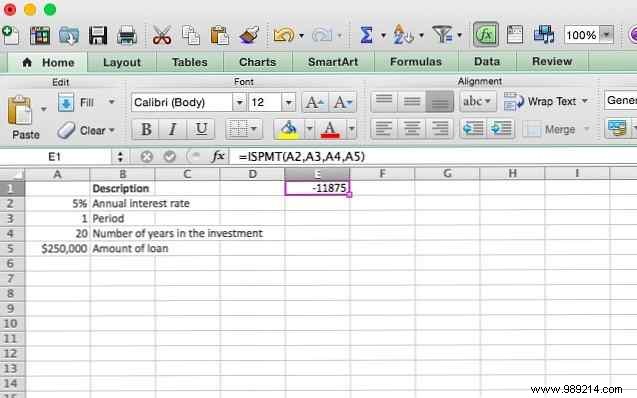Screen dimensions: 637x398
Task: Align text to middle of cell
Action: click(x=412, y=101)
